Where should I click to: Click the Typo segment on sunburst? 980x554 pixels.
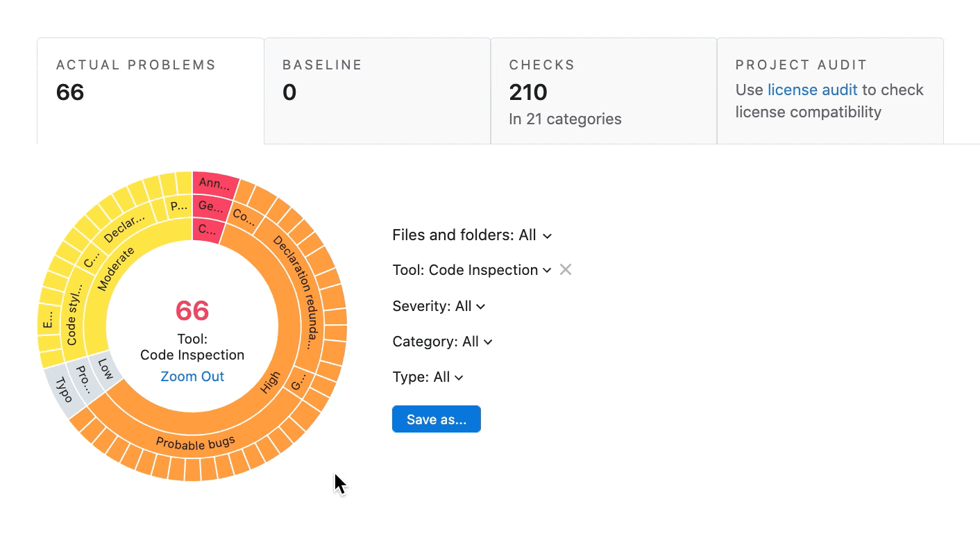point(64,389)
